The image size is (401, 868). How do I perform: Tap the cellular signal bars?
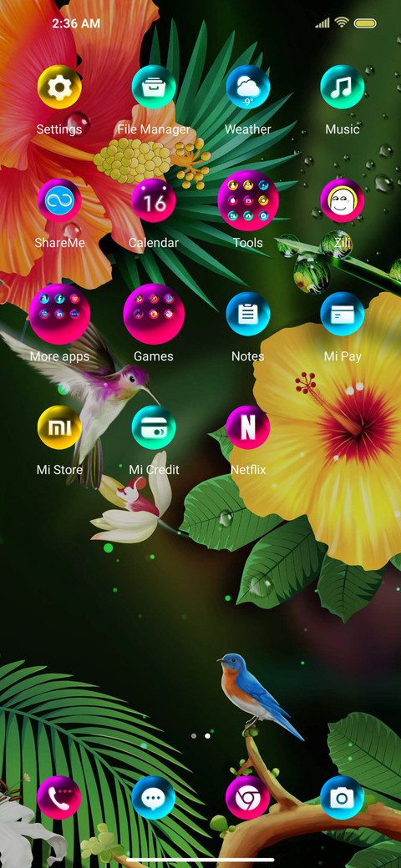[x=322, y=23]
